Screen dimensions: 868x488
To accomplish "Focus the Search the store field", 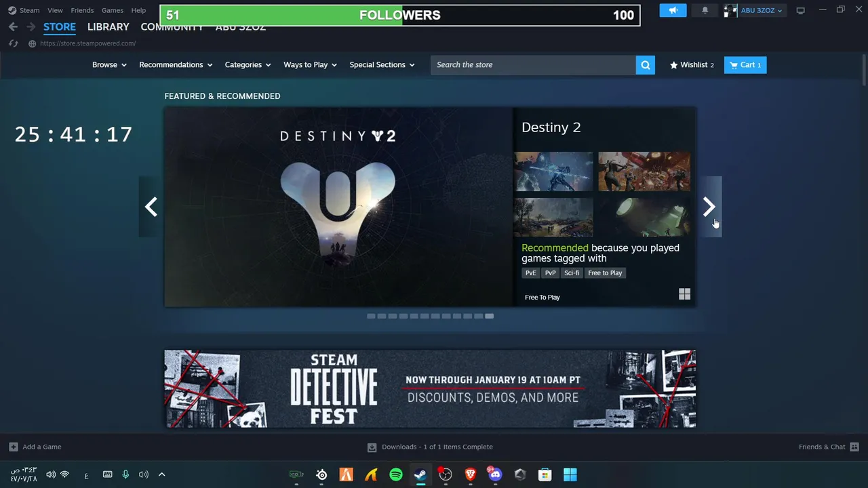I will (533, 65).
